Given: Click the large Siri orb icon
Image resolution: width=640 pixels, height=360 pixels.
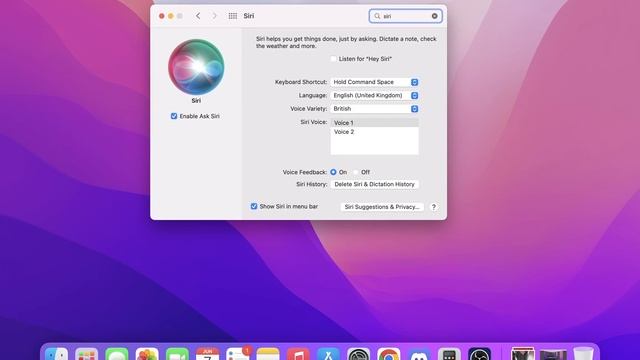Looking at the screenshot, I should (196, 67).
